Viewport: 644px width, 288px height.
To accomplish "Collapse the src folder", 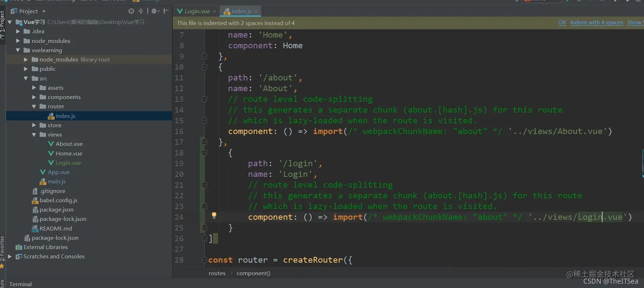I will [x=26, y=79].
